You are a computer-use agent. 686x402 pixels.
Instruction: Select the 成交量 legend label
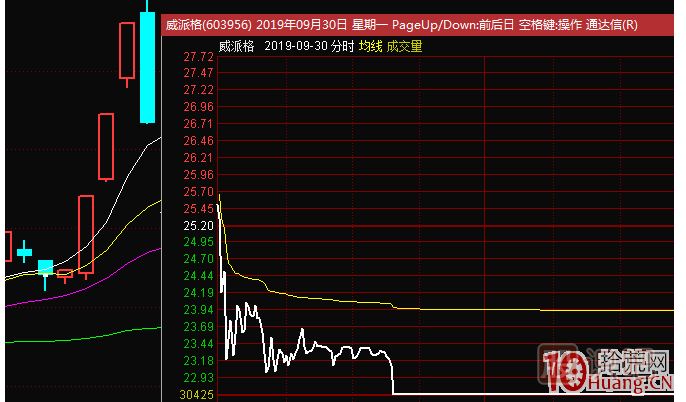[x=405, y=47]
